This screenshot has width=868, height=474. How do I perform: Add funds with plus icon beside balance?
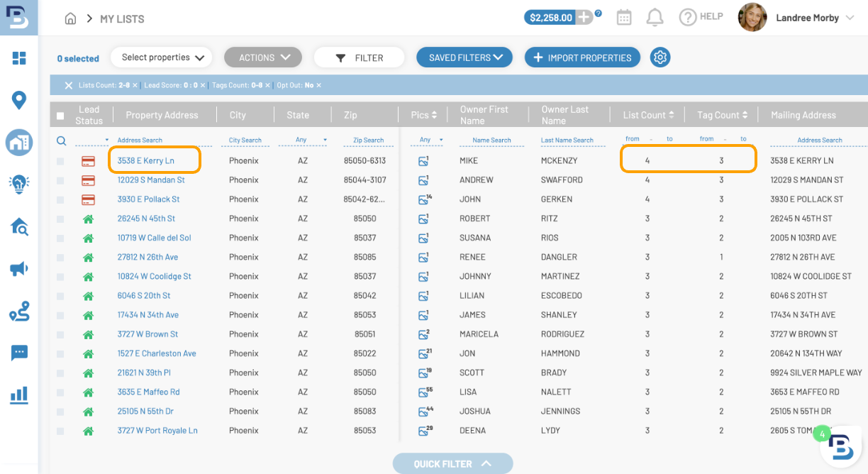click(x=584, y=17)
